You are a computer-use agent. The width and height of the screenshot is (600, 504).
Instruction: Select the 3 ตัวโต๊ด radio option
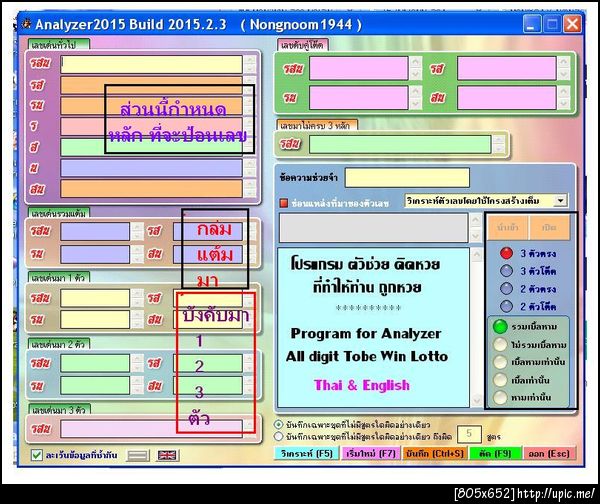pyautogui.click(x=506, y=271)
